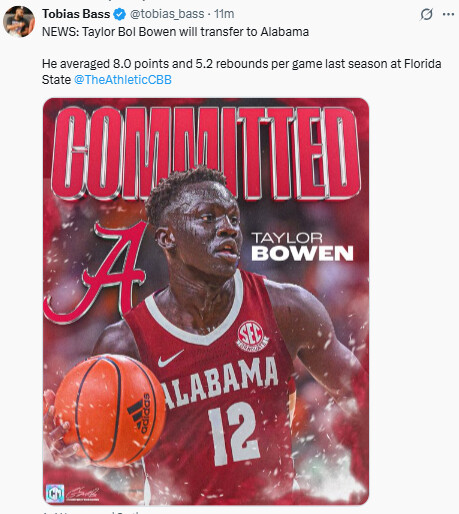Click the TAYLOR BOWEN name label

[302, 247]
